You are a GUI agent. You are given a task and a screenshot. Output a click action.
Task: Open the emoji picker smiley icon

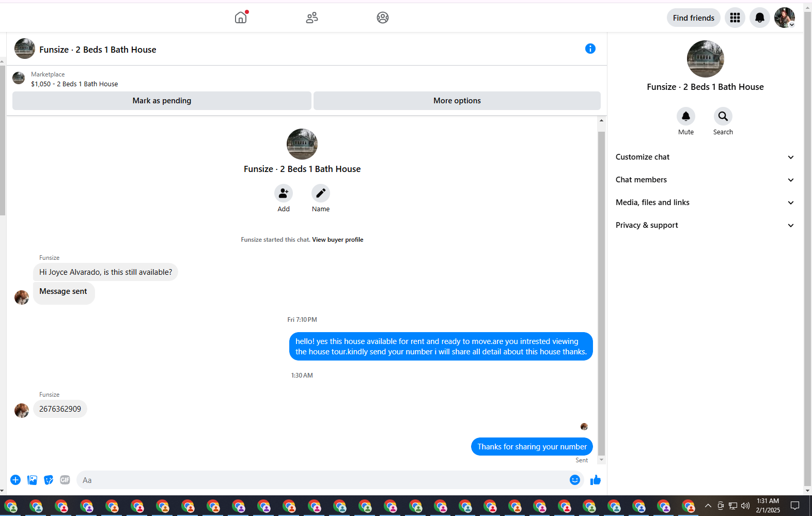[x=575, y=480]
